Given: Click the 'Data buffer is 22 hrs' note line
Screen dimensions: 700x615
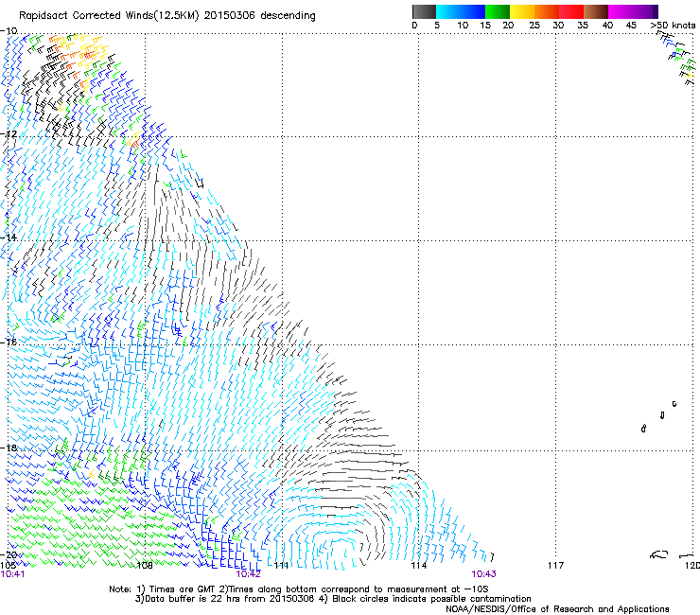Looking at the screenshot, I should (333, 599).
